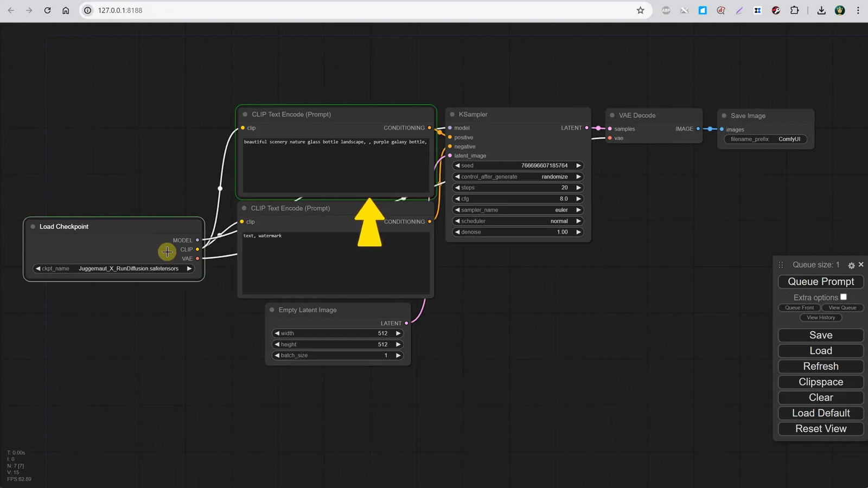Select previous checkpoint with ckpt_name left arrow
Viewport: 868px width, 488px height.
coord(38,268)
